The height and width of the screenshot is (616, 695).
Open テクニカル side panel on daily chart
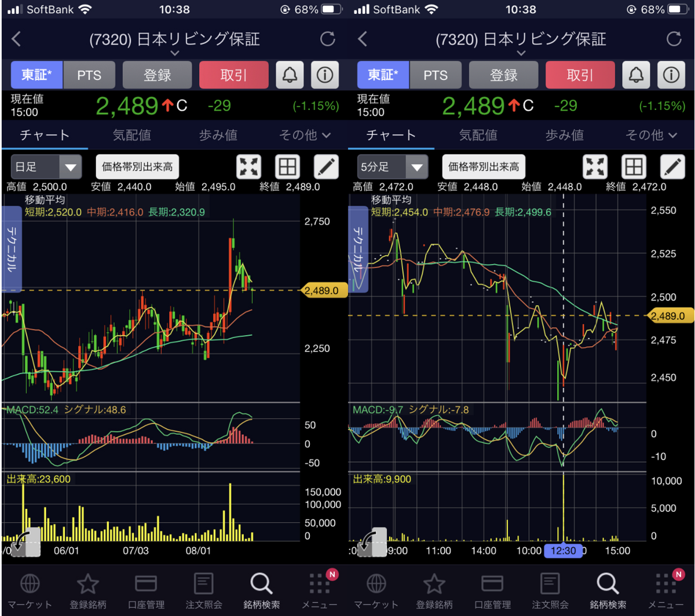pos(12,249)
